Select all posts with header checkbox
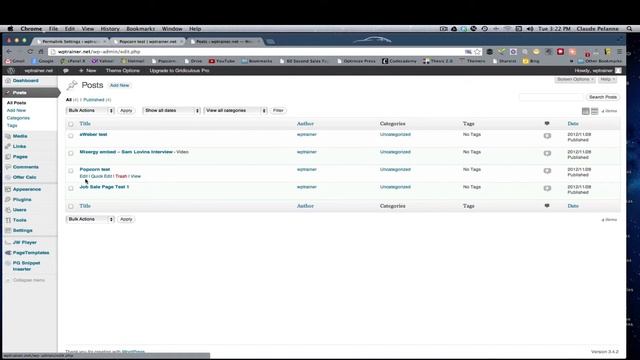This screenshot has width=640, height=360. pos(71,124)
